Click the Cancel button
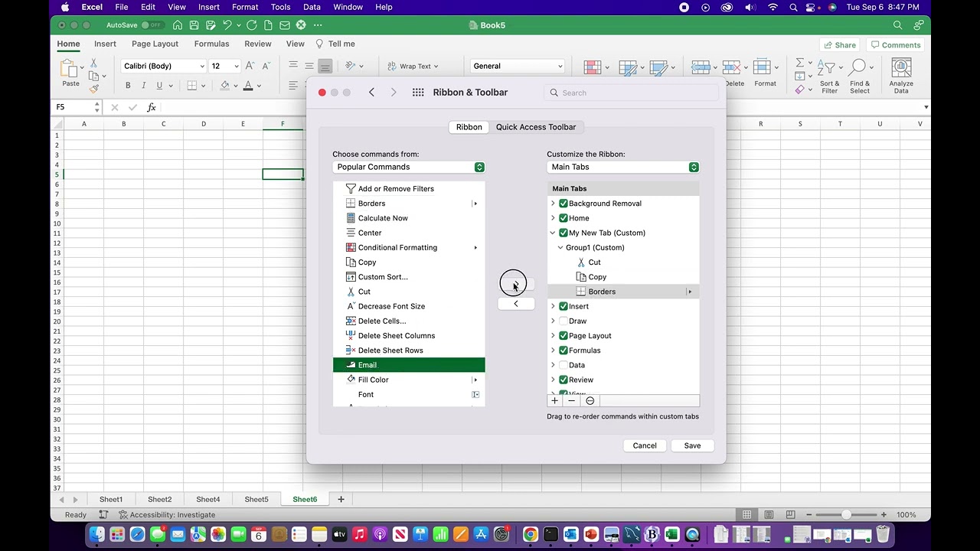Screen dimensions: 980x551 click(645, 445)
